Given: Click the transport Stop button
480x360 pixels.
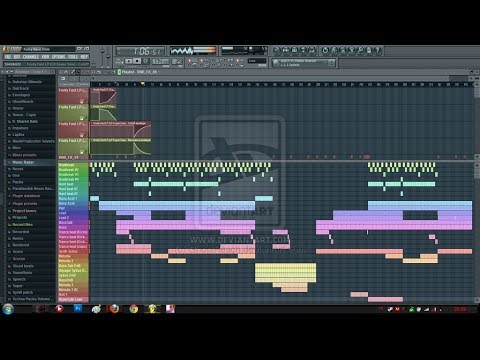Looking at the screenshot, I should click(x=137, y=61).
